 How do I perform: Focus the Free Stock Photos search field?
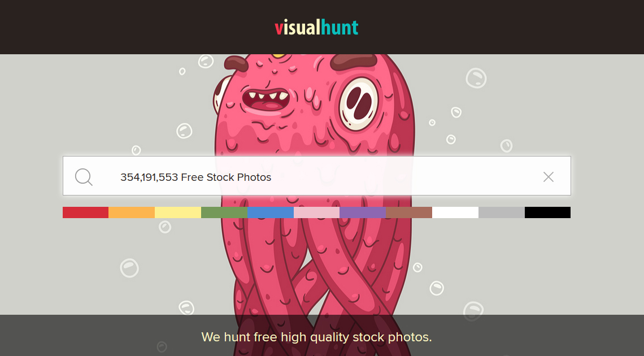pyautogui.click(x=317, y=176)
